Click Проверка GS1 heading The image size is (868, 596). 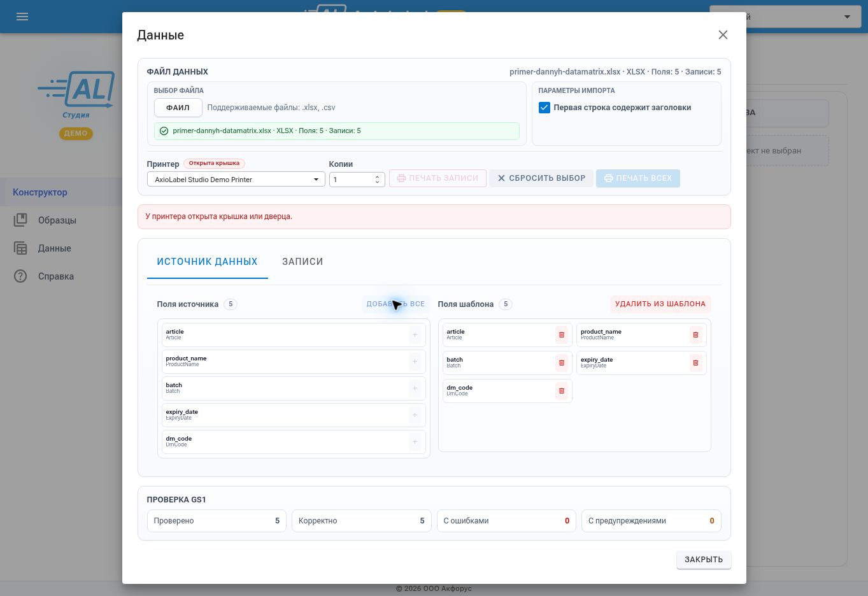pyautogui.click(x=176, y=500)
